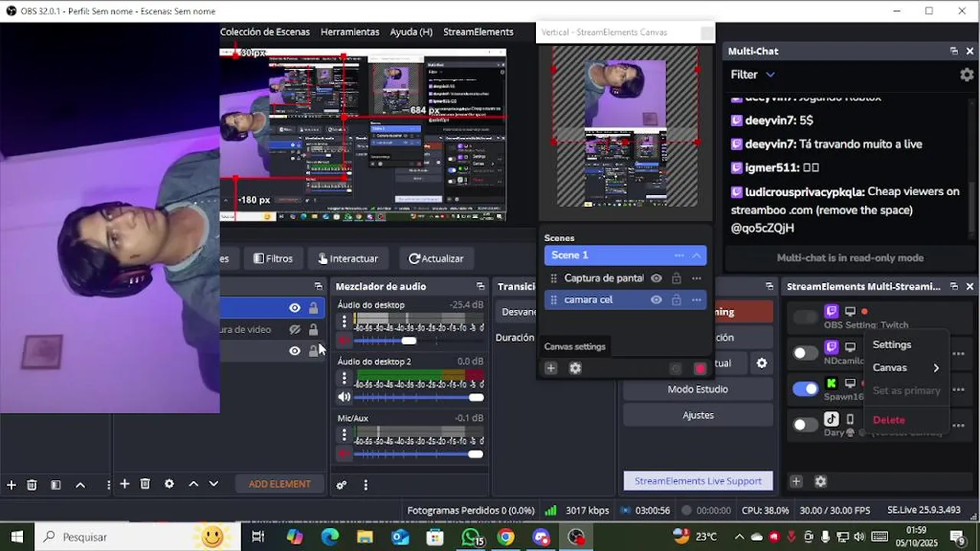Screen dimensions: 980x551
Task: Open advanced audio properties gears icon
Action: [x=341, y=484]
